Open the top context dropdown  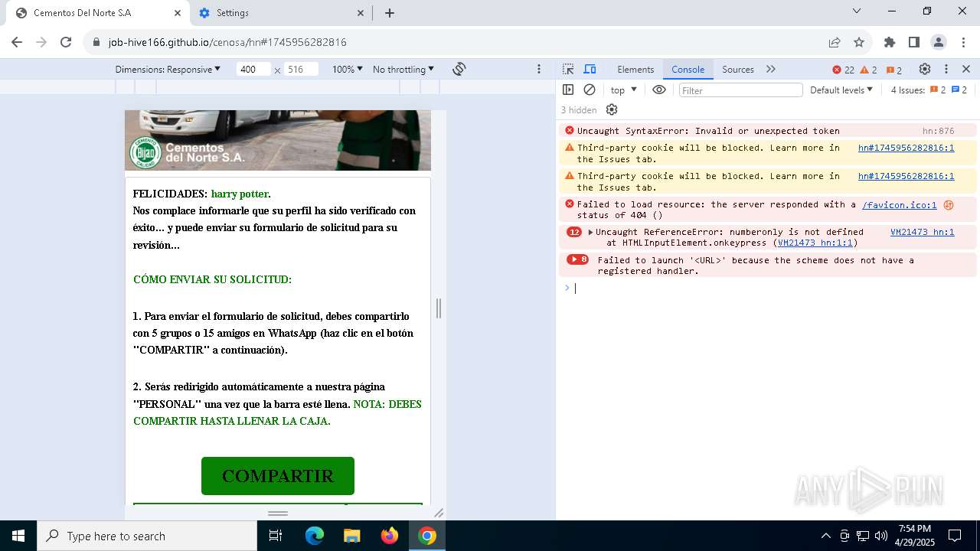coord(623,90)
